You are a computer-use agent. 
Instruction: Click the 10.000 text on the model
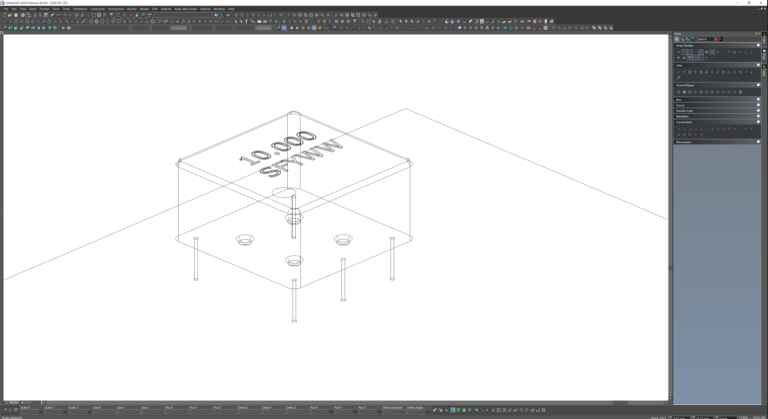[278, 148]
